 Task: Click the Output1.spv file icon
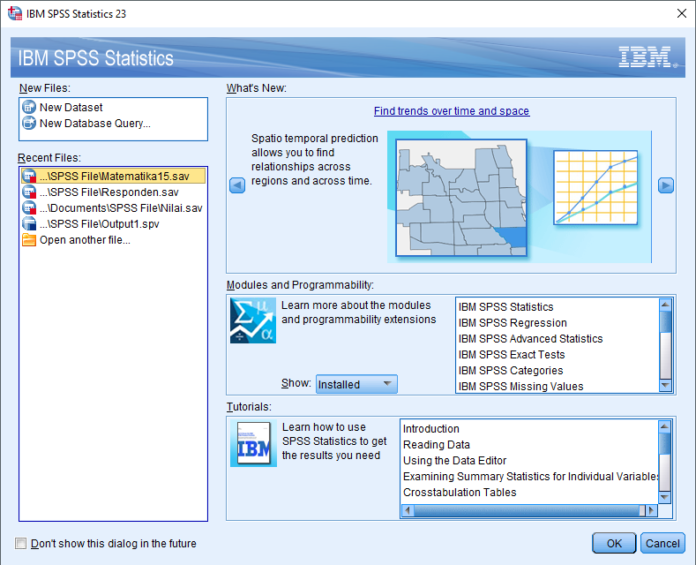(x=28, y=224)
